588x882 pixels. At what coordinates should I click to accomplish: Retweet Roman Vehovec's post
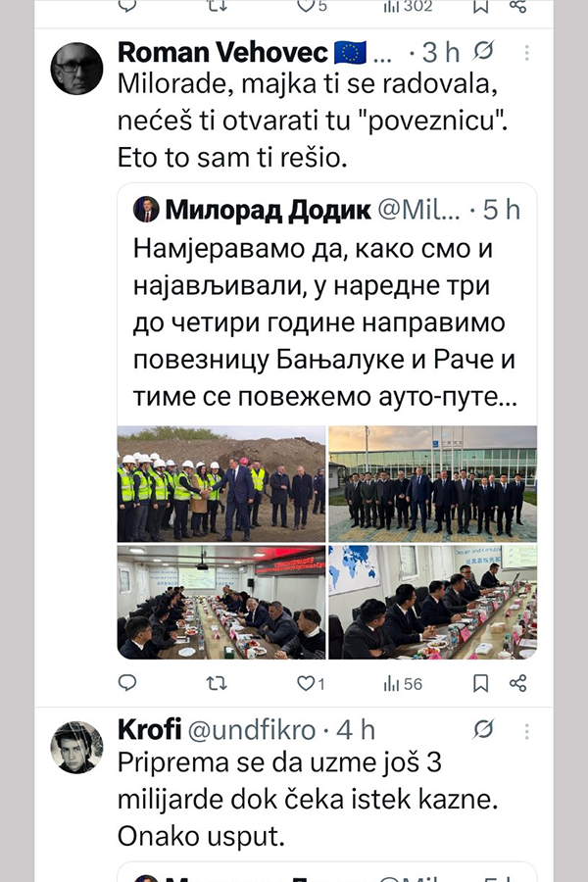(x=217, y=683)
